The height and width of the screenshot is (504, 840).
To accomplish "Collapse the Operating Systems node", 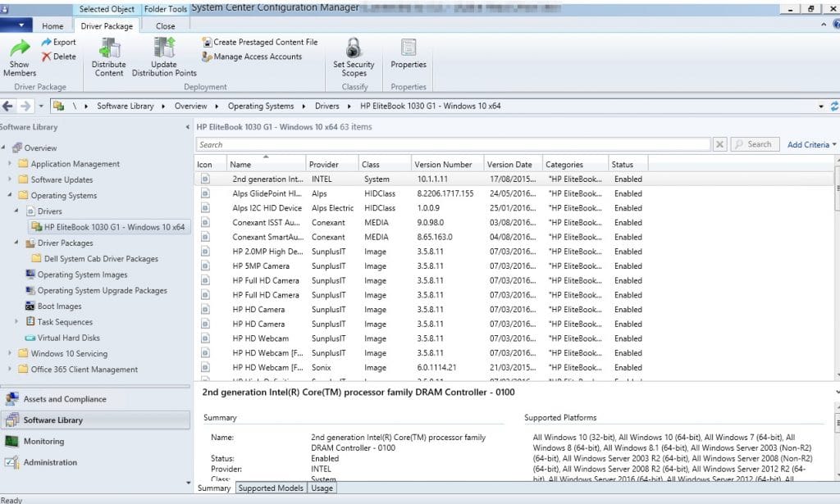I will click(9, 195).
